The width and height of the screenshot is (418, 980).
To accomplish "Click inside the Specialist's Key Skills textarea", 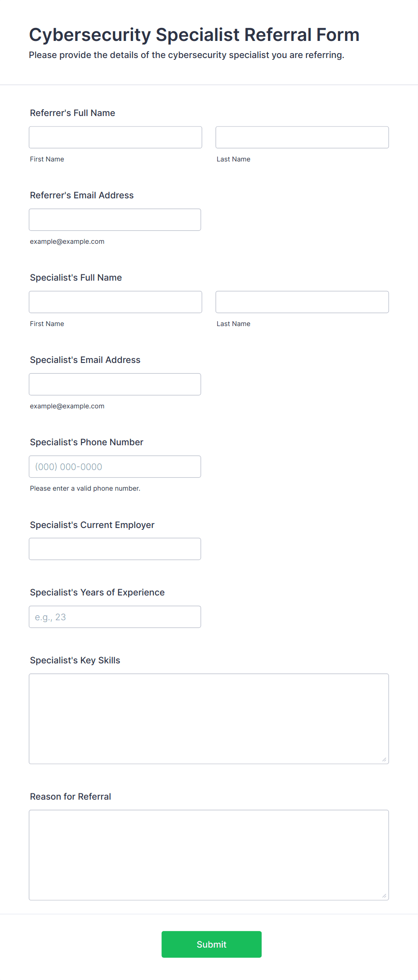I will point(209,719).
